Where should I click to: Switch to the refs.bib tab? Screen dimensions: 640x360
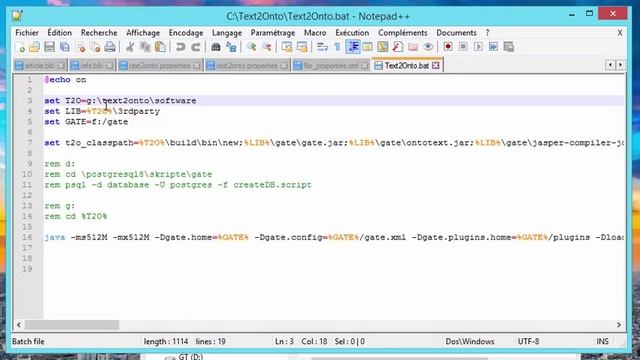(91, 66)
